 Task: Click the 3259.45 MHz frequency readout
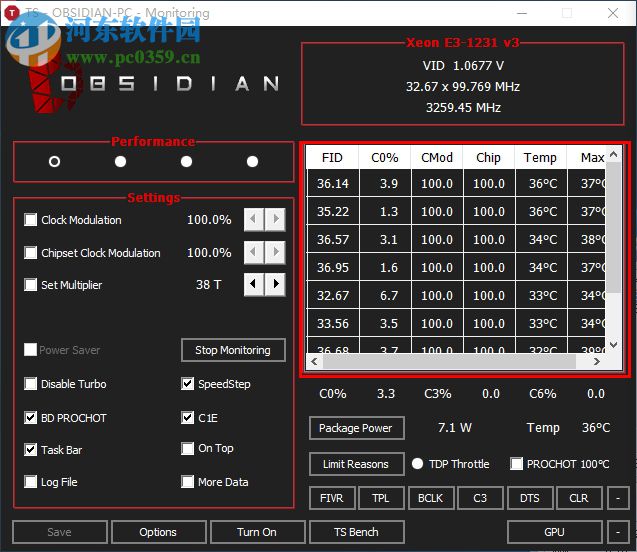click(464, 108)
